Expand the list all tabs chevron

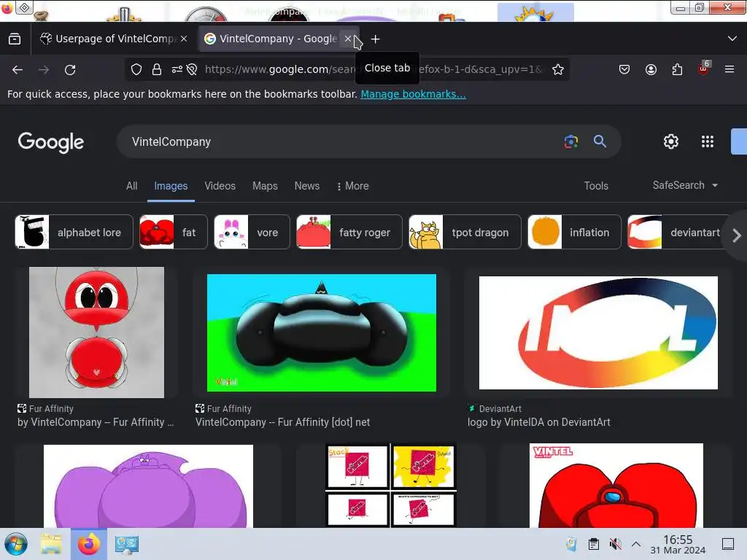tap(732, 39)
